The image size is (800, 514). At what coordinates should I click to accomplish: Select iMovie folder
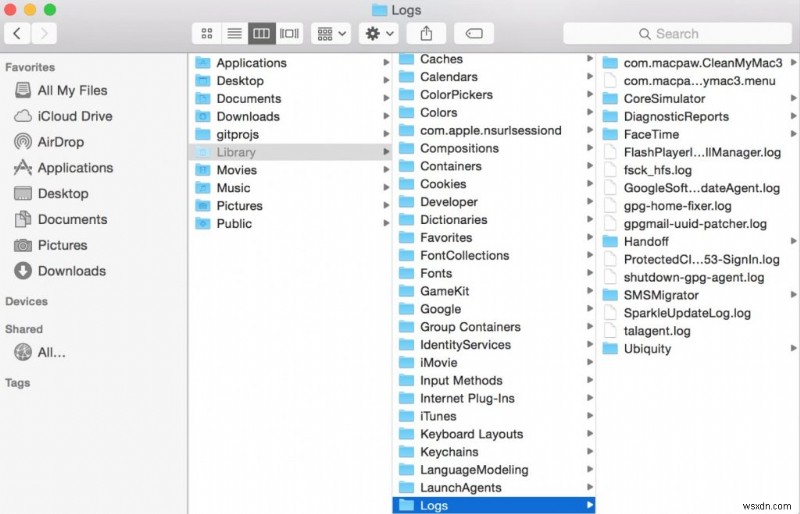click(494, 362)
